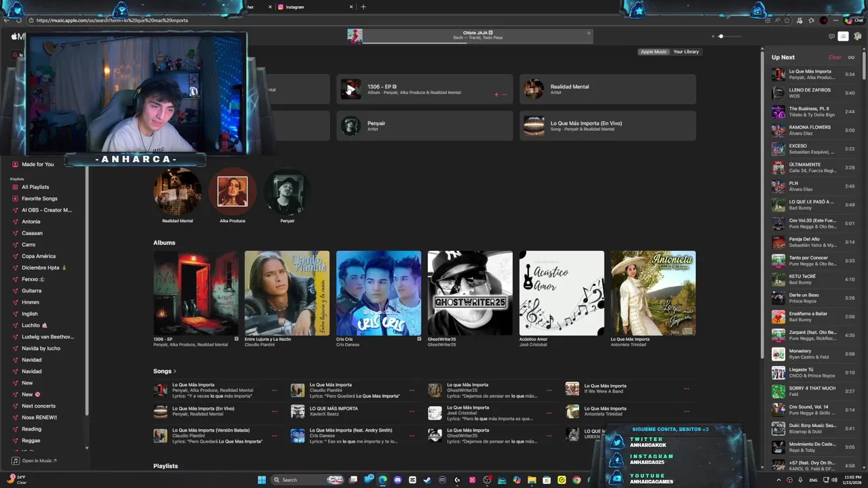
Task: Open the Apple Music account avatar
Action: coord(857,37)
